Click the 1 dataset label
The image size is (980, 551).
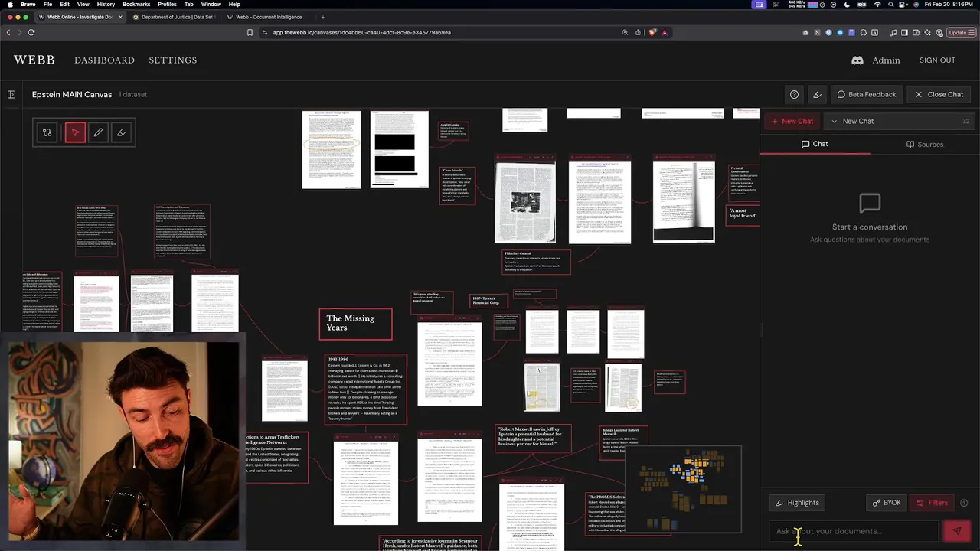pos(132,94)
